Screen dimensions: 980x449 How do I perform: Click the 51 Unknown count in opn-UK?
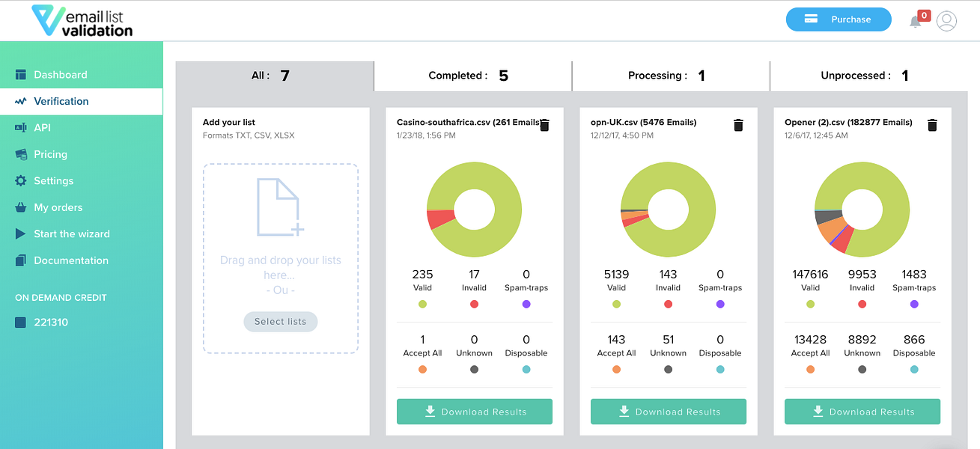click(x=668, y=340)
